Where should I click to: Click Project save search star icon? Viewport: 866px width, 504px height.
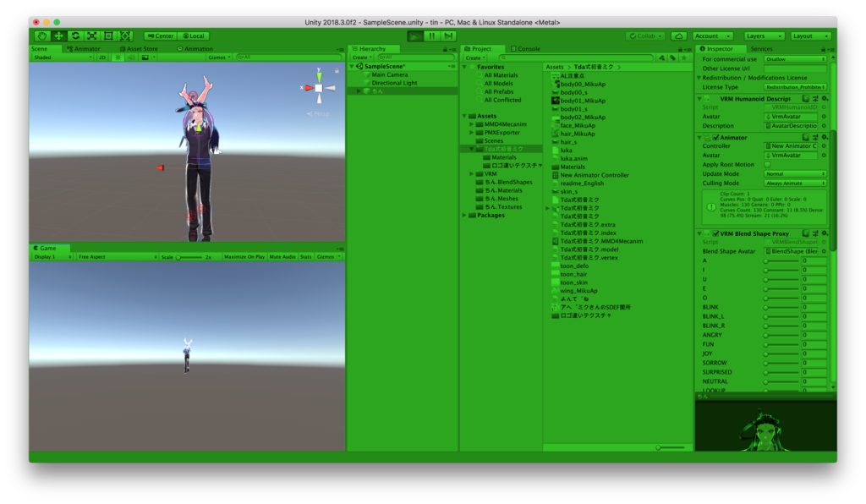(x=683, y=58)
